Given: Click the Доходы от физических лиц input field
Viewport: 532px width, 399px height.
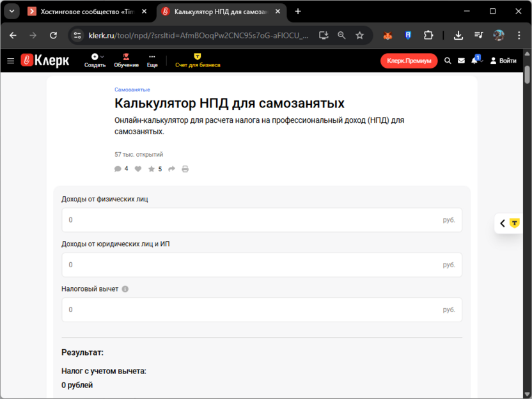Looking at the screenshot, I should click(262, 219).
